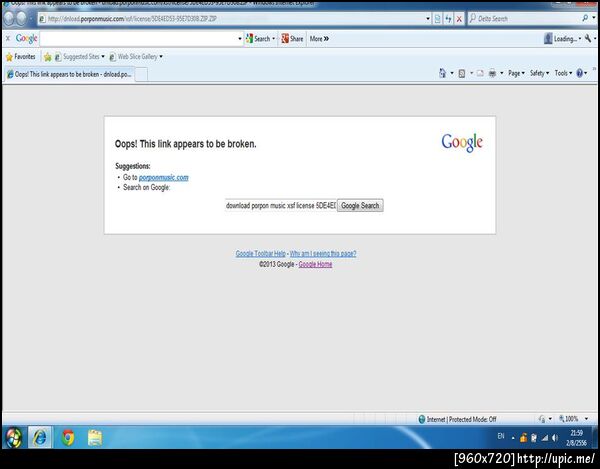Viewport: 600px width, 469px height.
Task: Expand the Print dropdown arrow
Action: point(502,73)
